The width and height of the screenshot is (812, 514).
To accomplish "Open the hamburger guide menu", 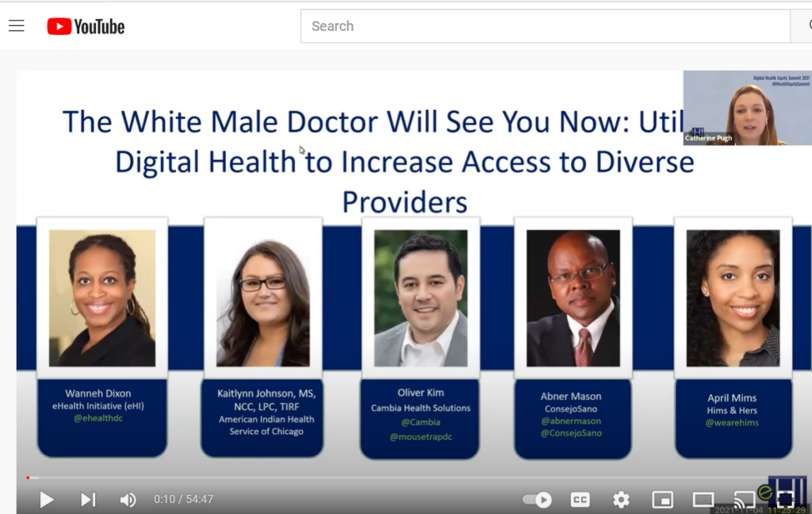I will [x=16, y=25].
